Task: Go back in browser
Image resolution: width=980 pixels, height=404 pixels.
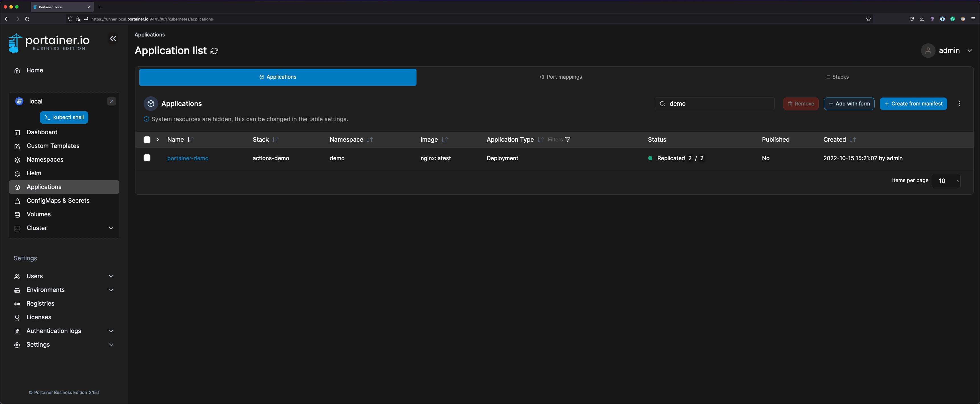Action: point(7,19)
